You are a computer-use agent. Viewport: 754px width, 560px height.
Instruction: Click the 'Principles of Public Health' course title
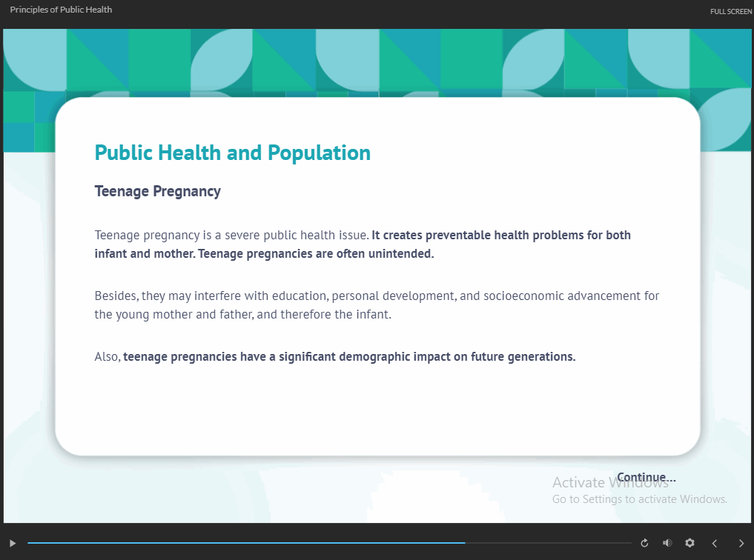(x=61, y=10)
